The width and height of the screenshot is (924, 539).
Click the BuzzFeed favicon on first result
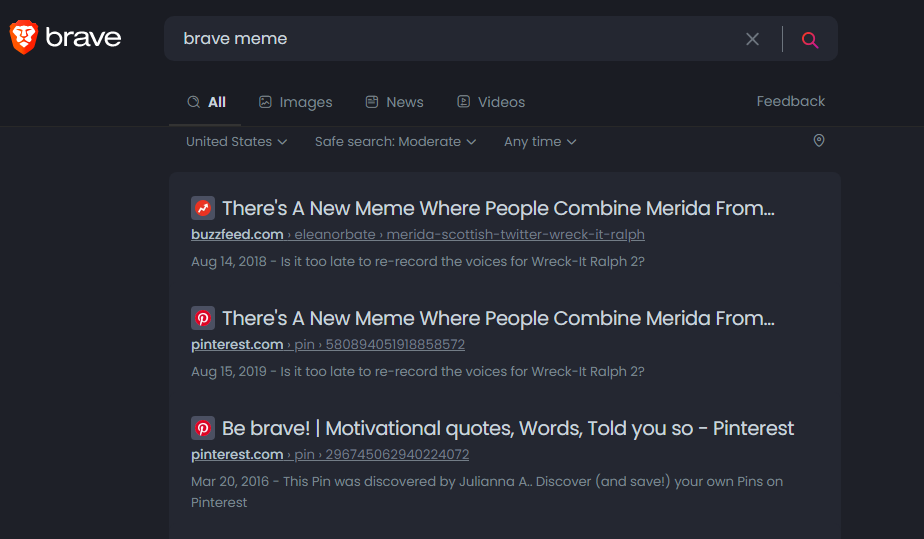tap(203, 208)
